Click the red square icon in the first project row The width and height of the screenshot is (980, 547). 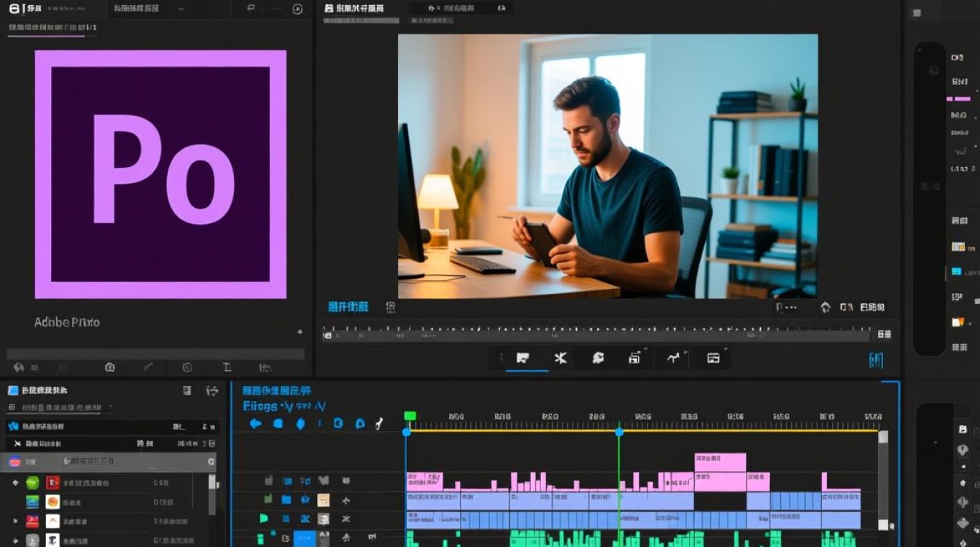pos(52,483)
